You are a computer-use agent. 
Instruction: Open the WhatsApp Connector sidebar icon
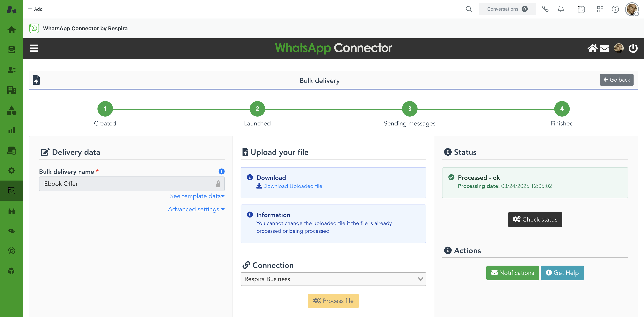(x=11, y=190)
